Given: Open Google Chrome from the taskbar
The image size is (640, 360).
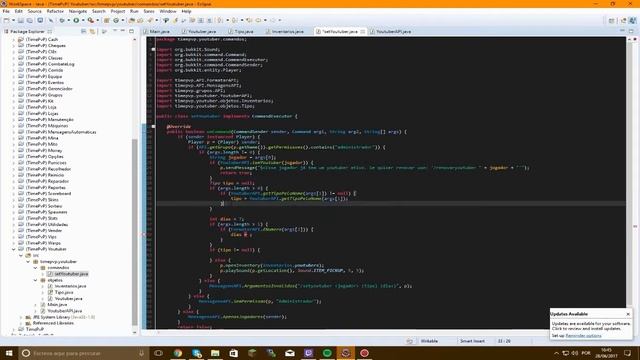Looking at the screenshot, I should 178,353.
